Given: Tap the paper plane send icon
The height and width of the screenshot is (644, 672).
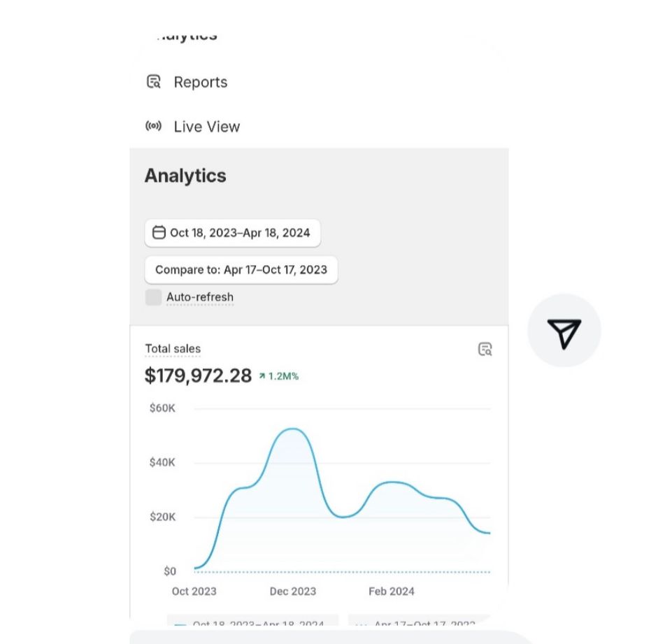Looking at the screenshot, I should coord(564,331).
